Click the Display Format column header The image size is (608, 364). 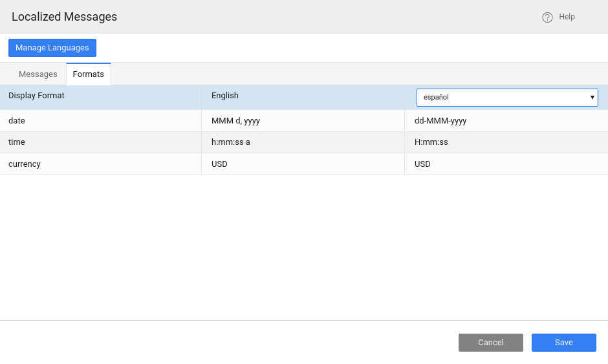36,96
